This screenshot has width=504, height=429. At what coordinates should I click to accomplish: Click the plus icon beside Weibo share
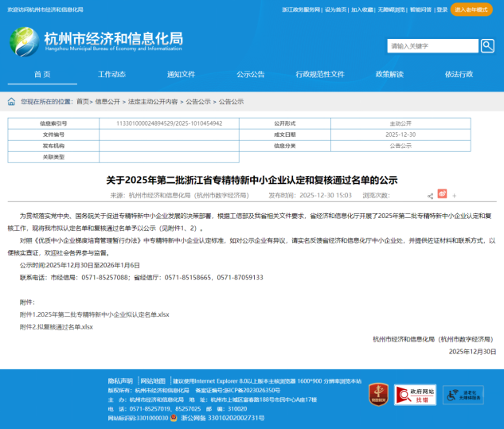pyautogui.click(x=454, y=196)
